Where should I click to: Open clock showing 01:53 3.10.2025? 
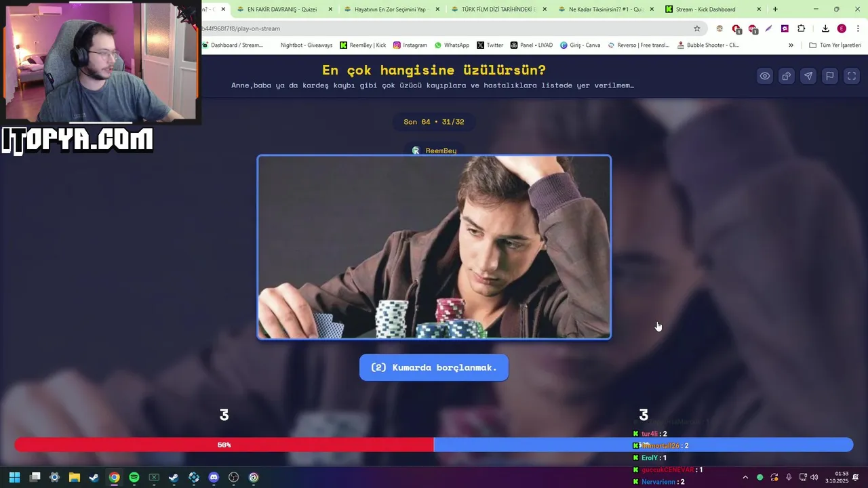[x=837, y=477]
